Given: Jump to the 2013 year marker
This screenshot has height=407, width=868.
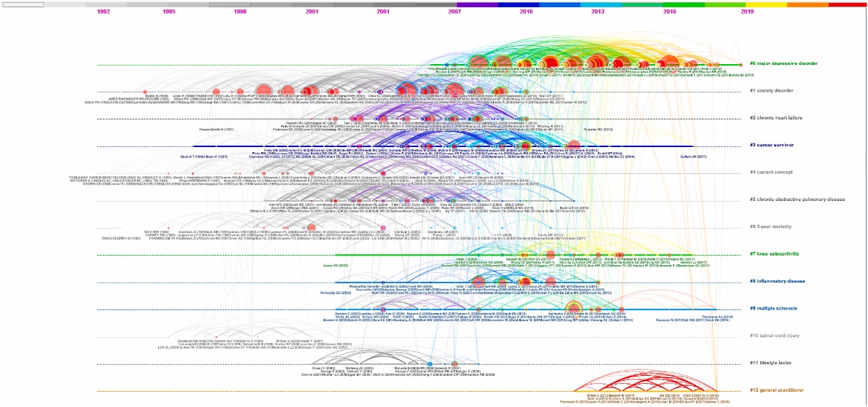Looking at the screenshot, I should pyautogui.click(x=597, y=12).
